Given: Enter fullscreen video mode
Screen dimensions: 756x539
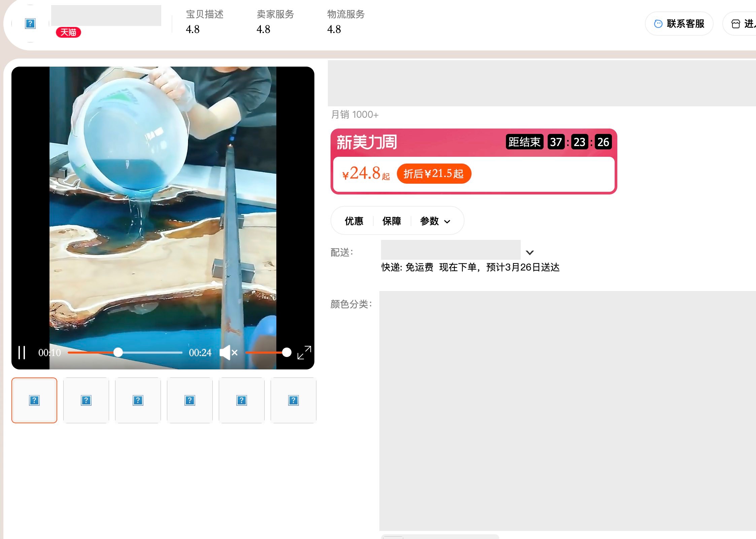Looking at the screenshot, I should [304, 353].
